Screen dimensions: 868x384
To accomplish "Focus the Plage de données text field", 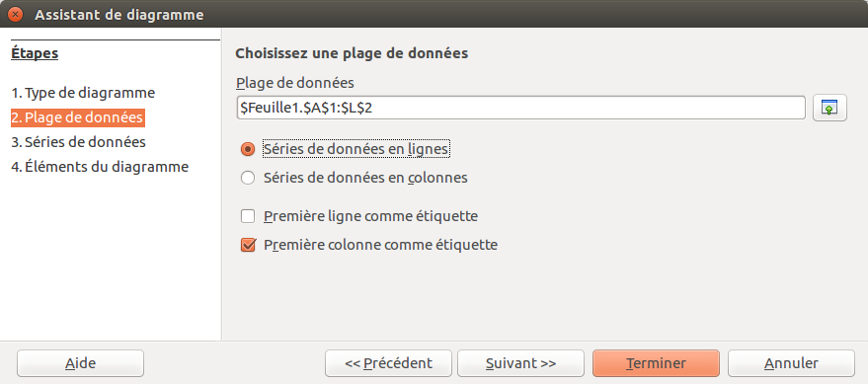I will point(520,108).
